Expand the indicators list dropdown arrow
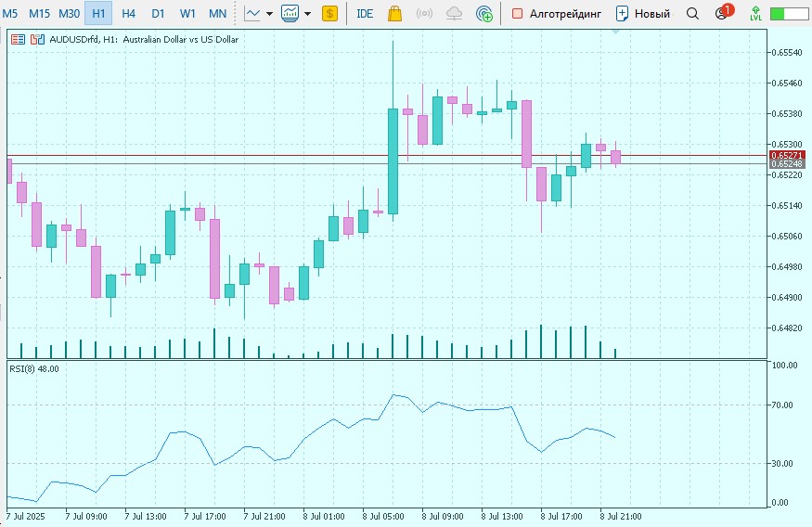This screenshot has width=812, height=527. [307, 14]
